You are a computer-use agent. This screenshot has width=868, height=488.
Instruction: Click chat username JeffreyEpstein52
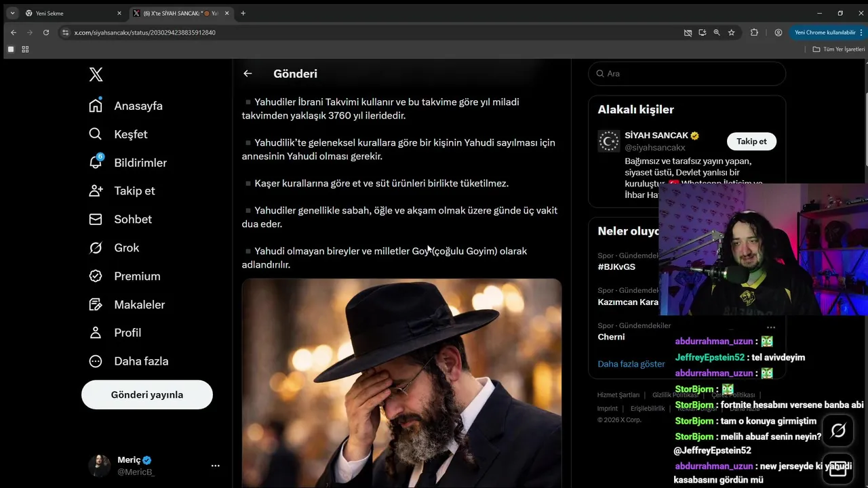(710, 357)
